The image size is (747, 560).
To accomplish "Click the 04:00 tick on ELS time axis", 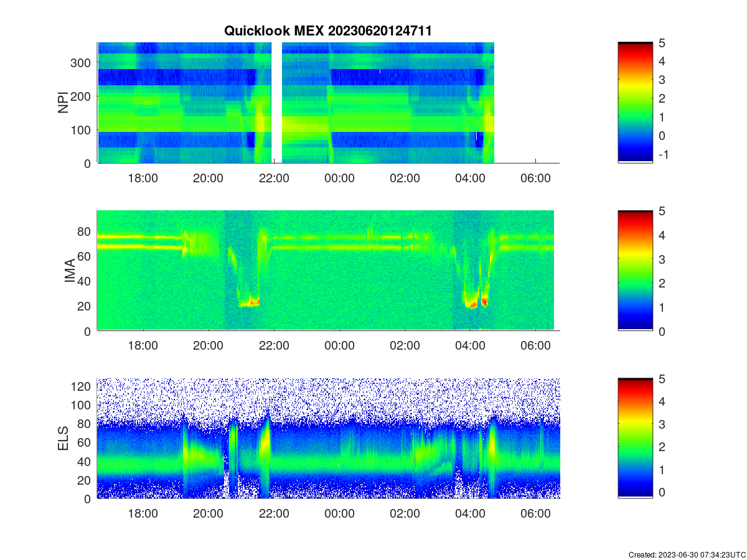I will (470, 514).
